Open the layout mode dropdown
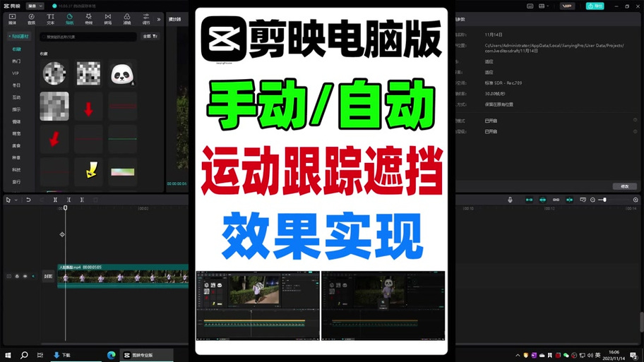644x362 pixels. coord(544,6)
